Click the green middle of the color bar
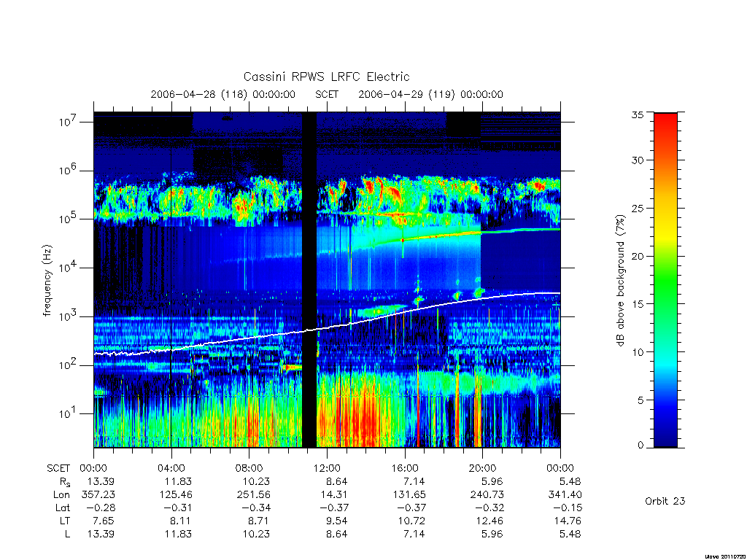This screenshot has width=747, height=560. pyautogui.click(x=665, y=280)
